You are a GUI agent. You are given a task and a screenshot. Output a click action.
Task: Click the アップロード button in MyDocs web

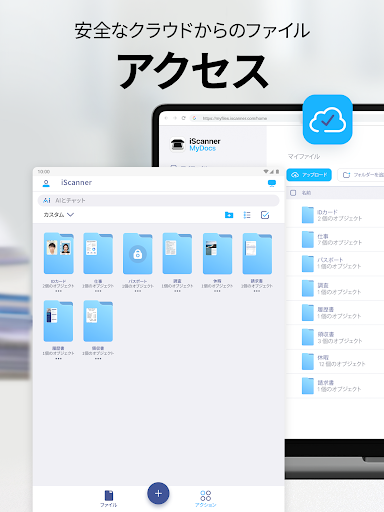point(309,175)
